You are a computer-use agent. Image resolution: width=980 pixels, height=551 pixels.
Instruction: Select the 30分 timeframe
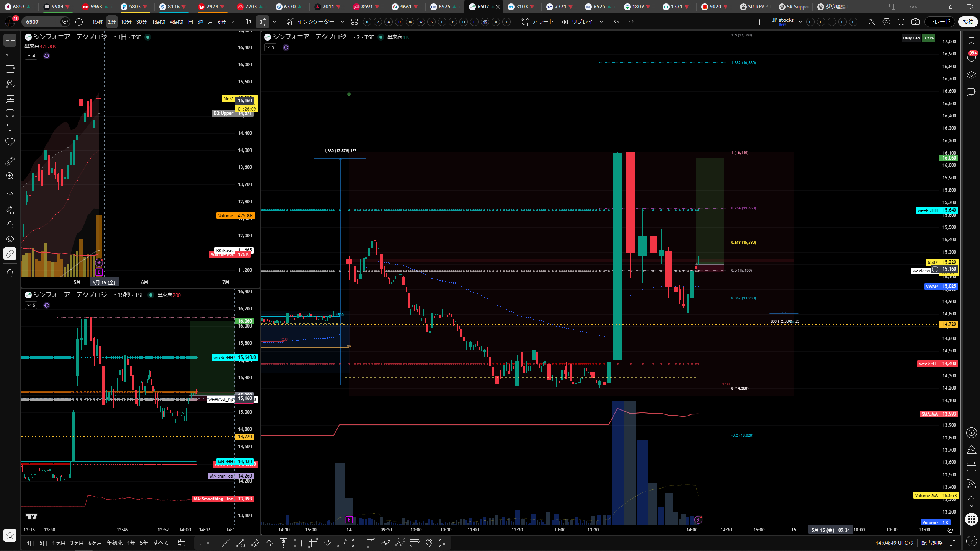tap(141, 22)
